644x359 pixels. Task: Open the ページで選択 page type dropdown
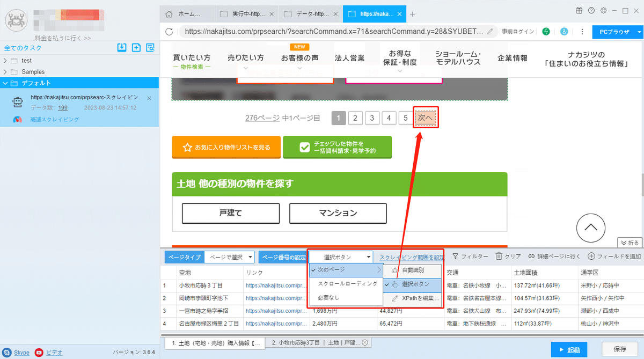[230, 257]
